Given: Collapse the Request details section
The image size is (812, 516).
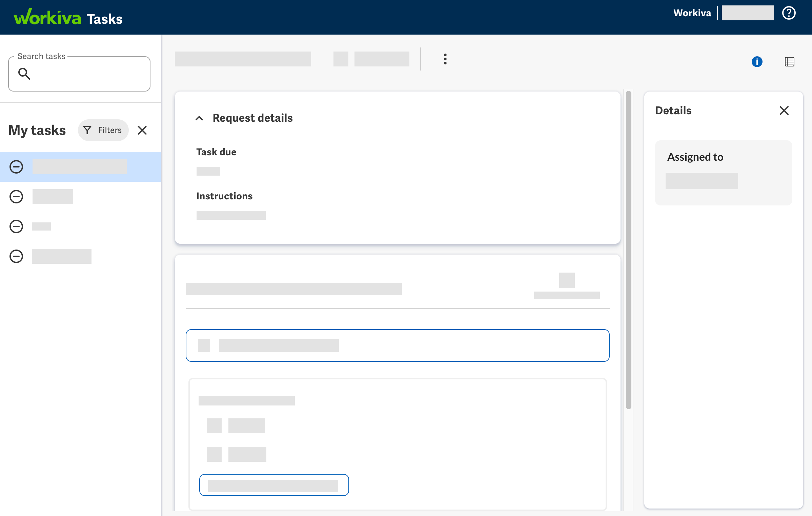Looking at the screenshot, I should [199, 118].
